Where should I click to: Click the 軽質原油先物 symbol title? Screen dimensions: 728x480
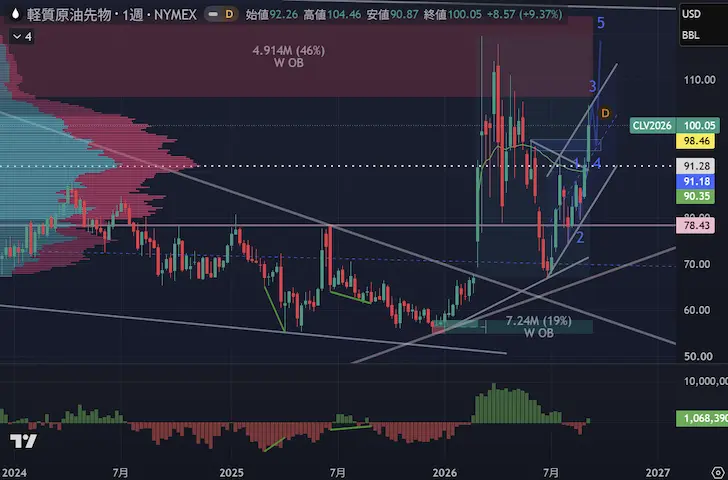[x=69, y=14]
